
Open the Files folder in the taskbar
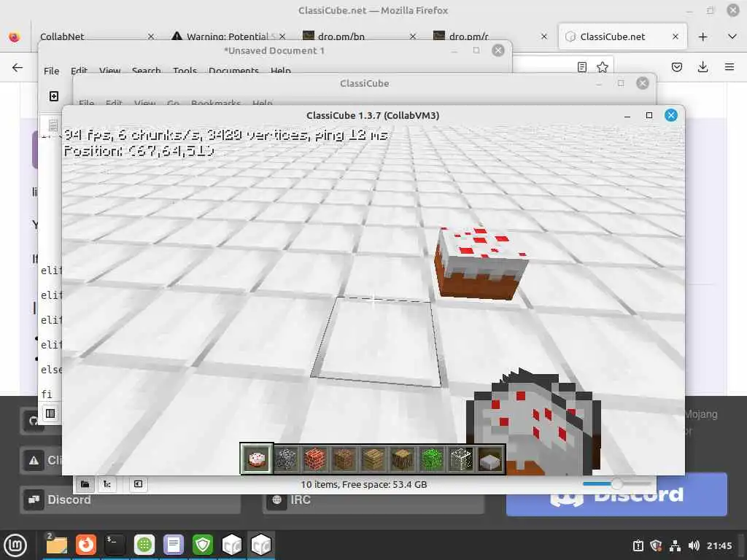coord(57,545)
